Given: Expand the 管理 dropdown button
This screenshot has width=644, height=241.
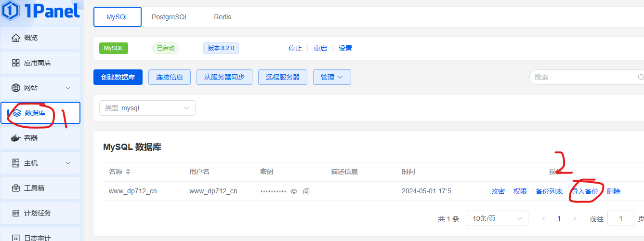Looking at the screenshot, I should pos(332,77).
